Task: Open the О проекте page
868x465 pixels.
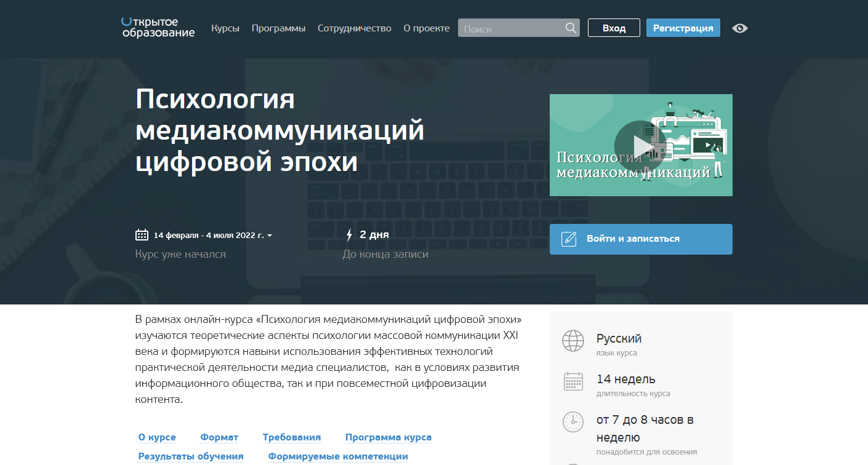Action: pyautogui.click(x=426, y=28)
